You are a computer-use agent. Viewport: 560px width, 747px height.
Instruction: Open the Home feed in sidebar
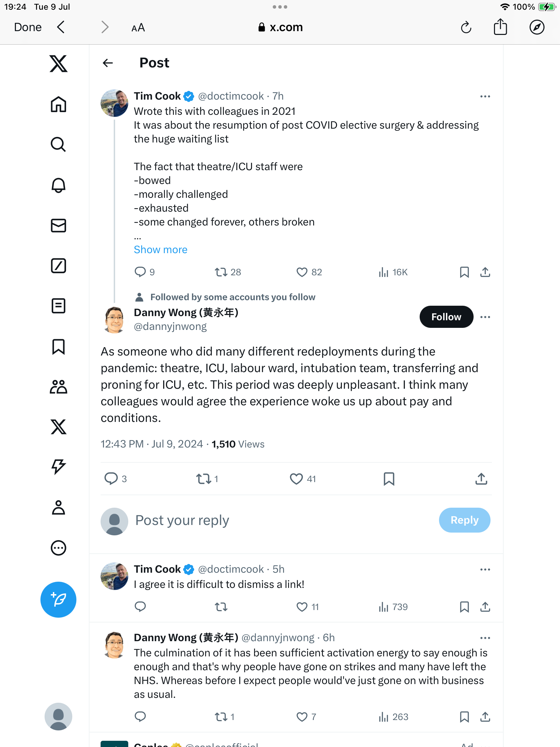[x=58, y=104]
